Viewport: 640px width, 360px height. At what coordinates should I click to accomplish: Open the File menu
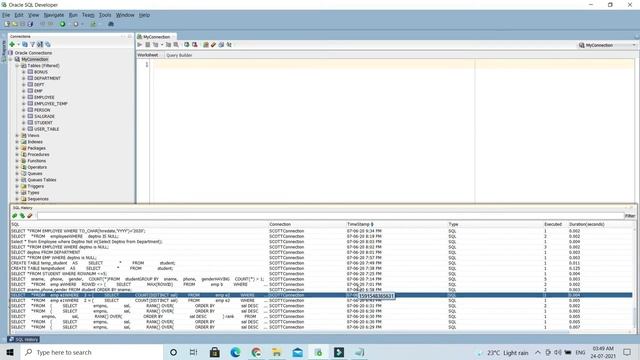[x=6, y=15]
